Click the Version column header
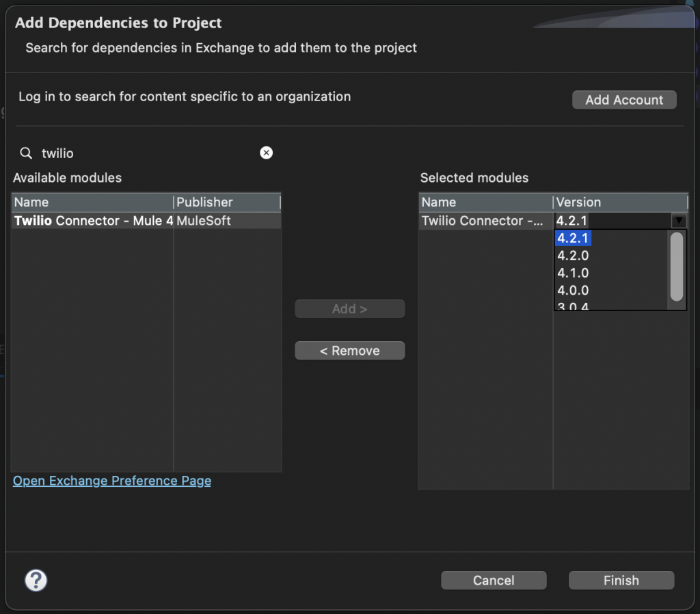This screenshot has width=700, height=614. pos(621,202)
